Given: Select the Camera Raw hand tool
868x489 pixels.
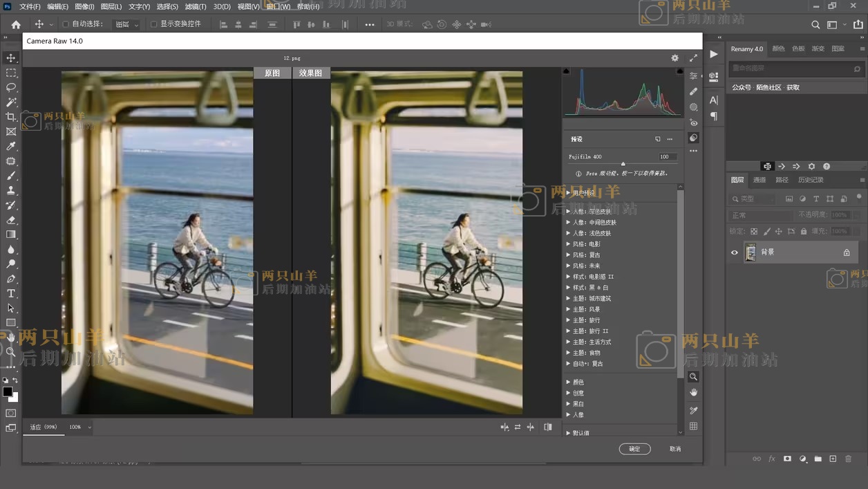Looking at the screenshot, I should [x=693, y=393].
